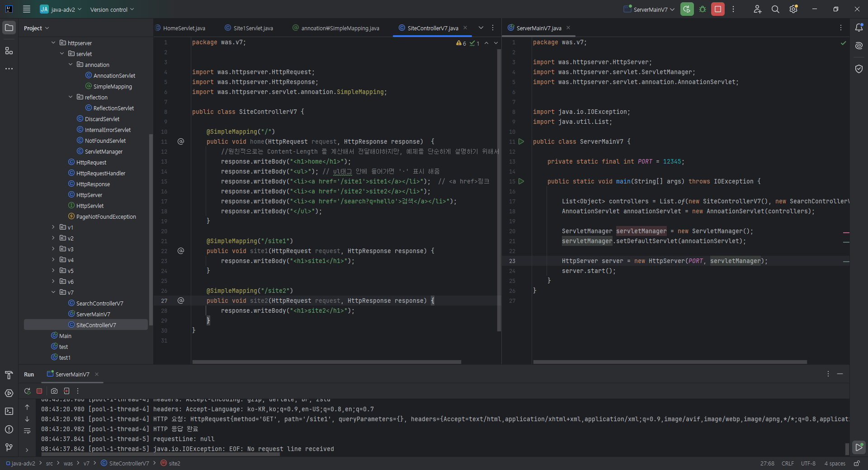Close the ServerMainV7 run tab

click(97, 374)
